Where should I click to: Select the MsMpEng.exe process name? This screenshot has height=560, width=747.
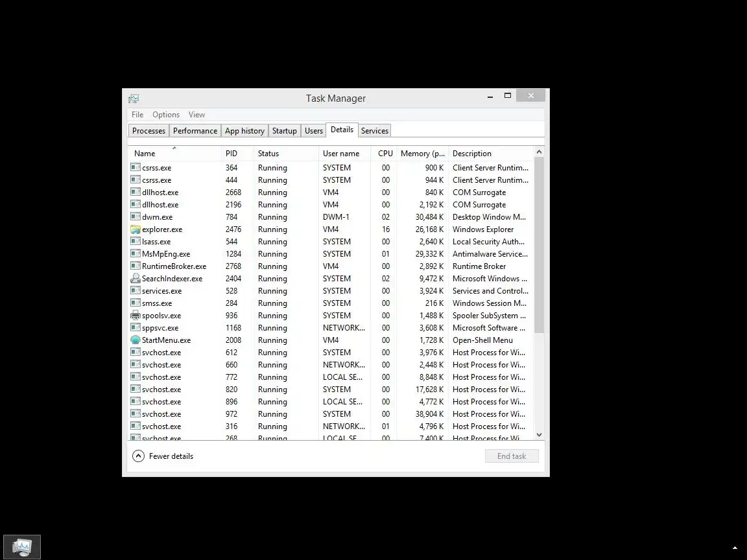(x=166, y=254)
